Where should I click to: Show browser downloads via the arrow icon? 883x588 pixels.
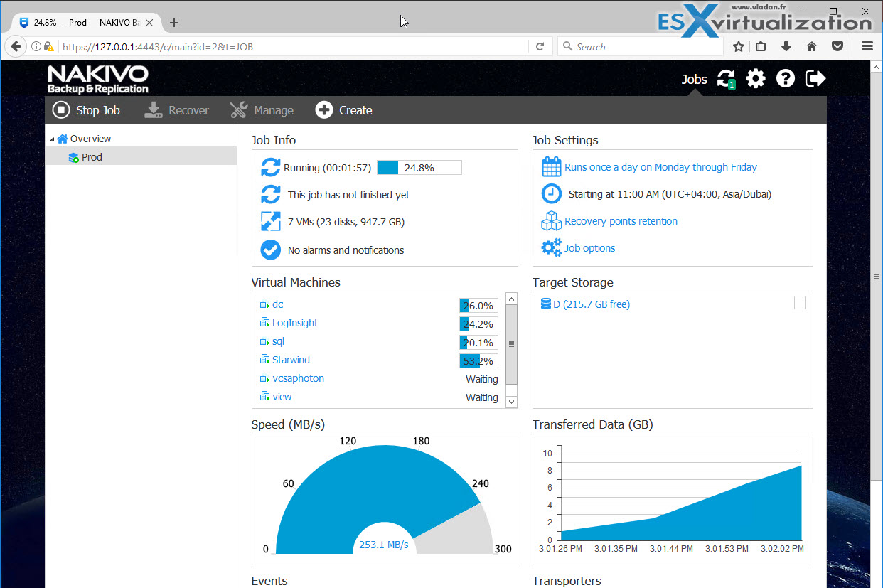pos(786,47)
